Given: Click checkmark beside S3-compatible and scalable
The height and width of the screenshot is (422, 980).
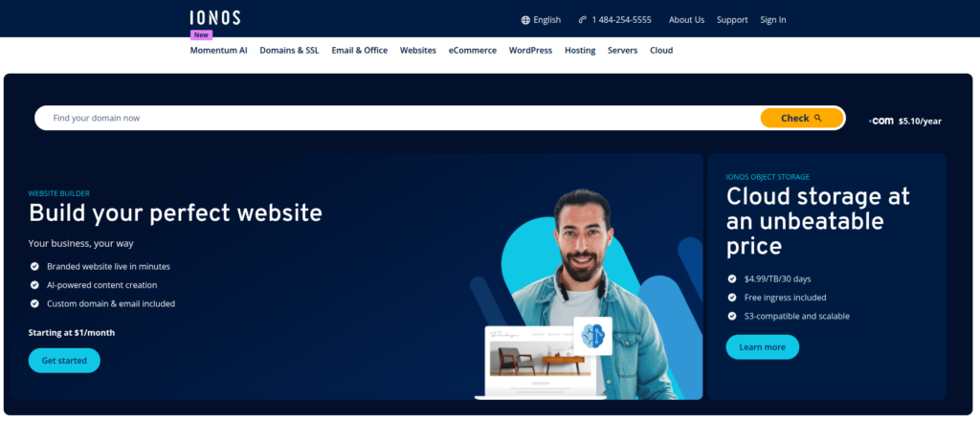Looking at the screenshot, I should click(x=732, y=317).
